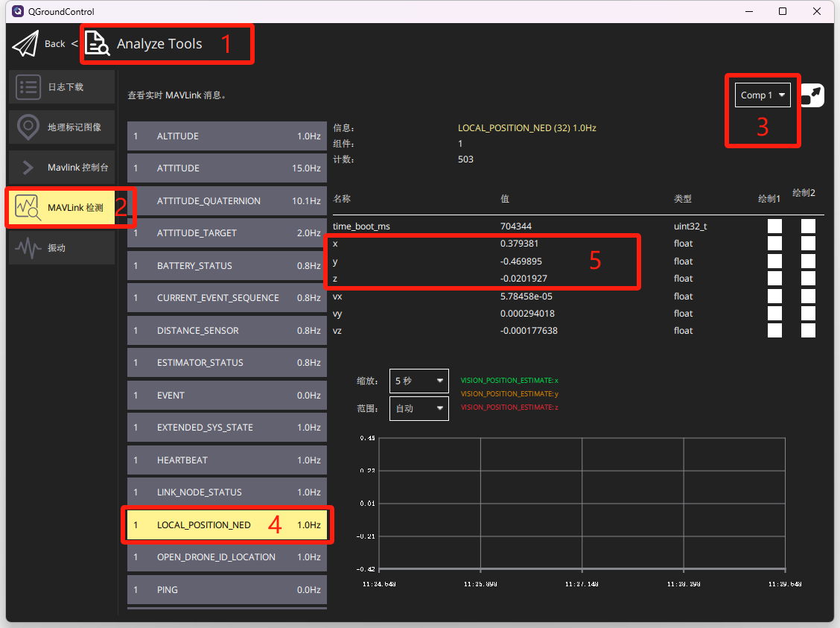Open the 振动 tab
The width and height of the screenshot is (840, 628).
[x=62, y=247]
